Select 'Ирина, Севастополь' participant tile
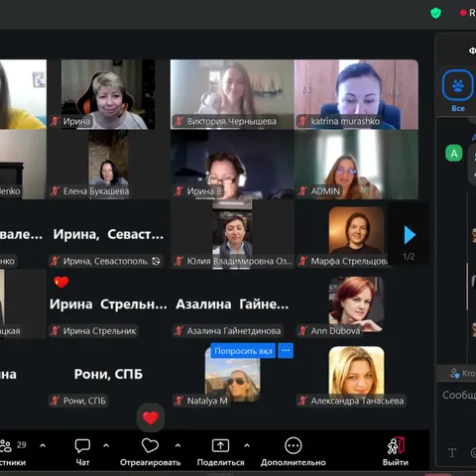Image resolution: width=476 pixels, height=476 pixels. tap(108, 235)
